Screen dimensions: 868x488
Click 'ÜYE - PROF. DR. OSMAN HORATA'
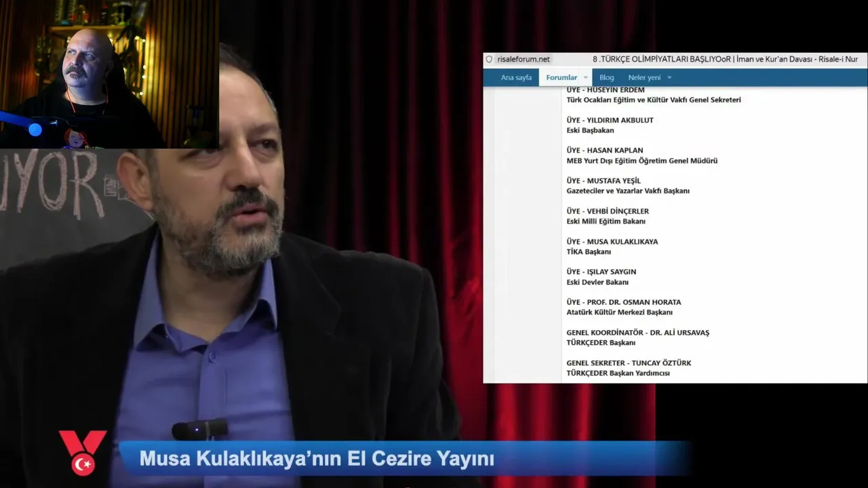point(624,302)
